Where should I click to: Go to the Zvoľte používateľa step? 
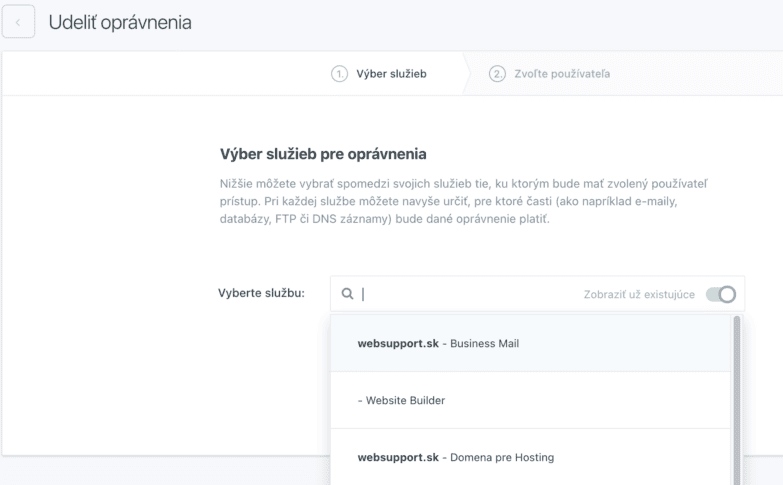[560, 74]
